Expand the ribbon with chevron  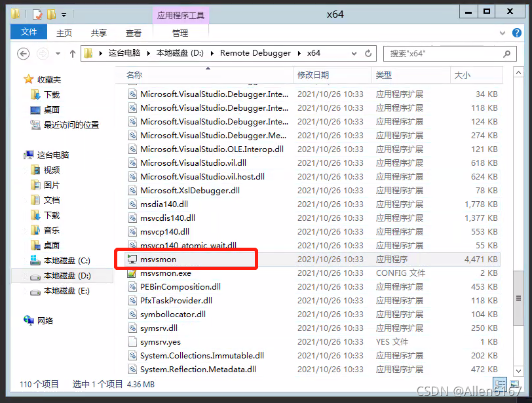(x=503, y=33)
